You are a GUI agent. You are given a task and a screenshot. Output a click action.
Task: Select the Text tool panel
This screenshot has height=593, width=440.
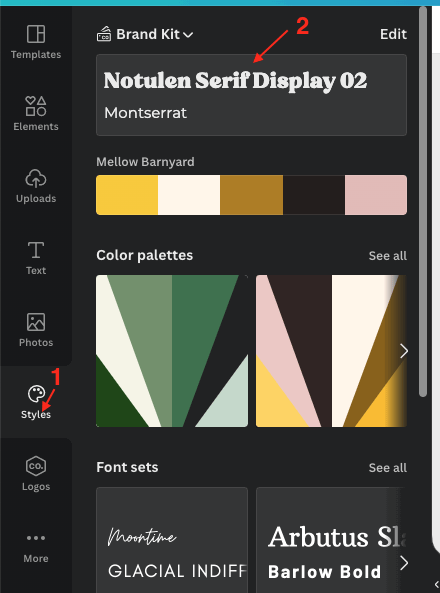[36, 258]
